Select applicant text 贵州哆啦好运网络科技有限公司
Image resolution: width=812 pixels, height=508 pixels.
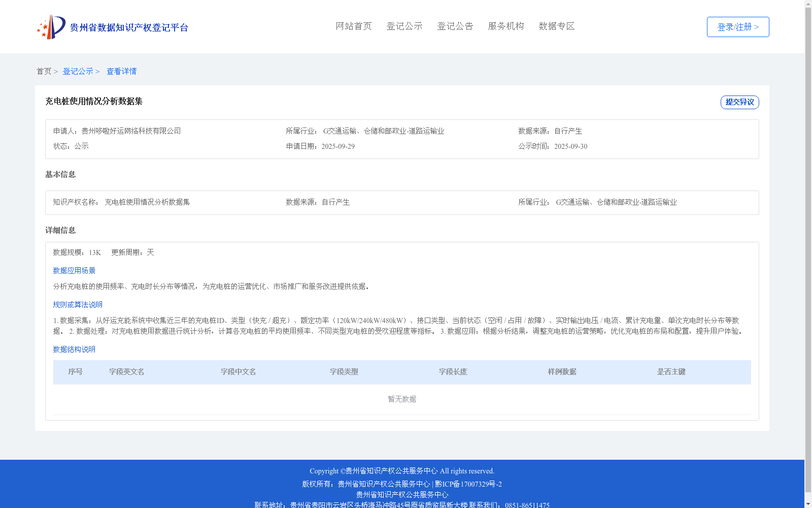tap(131, 131)
